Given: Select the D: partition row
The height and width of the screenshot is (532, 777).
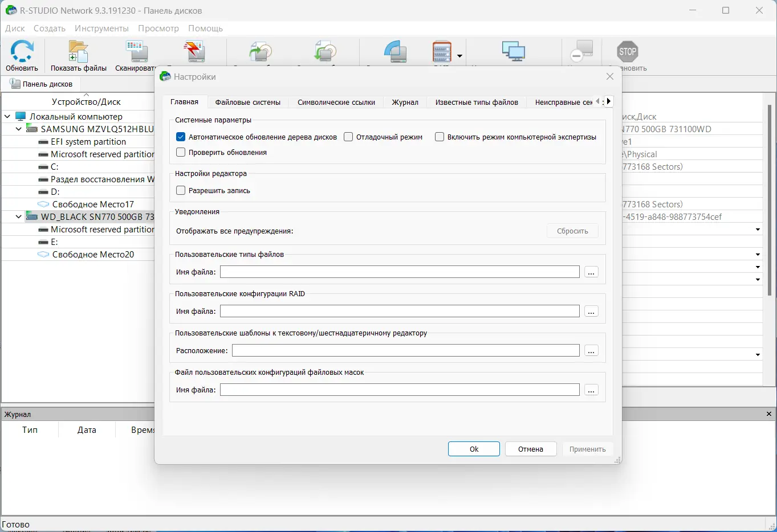Looking at the screenshot, I should 78,191.
